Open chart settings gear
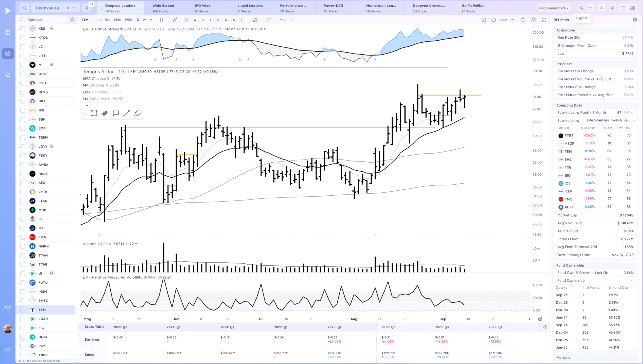Viewport: 643px width, 364px height. point(533,20)
